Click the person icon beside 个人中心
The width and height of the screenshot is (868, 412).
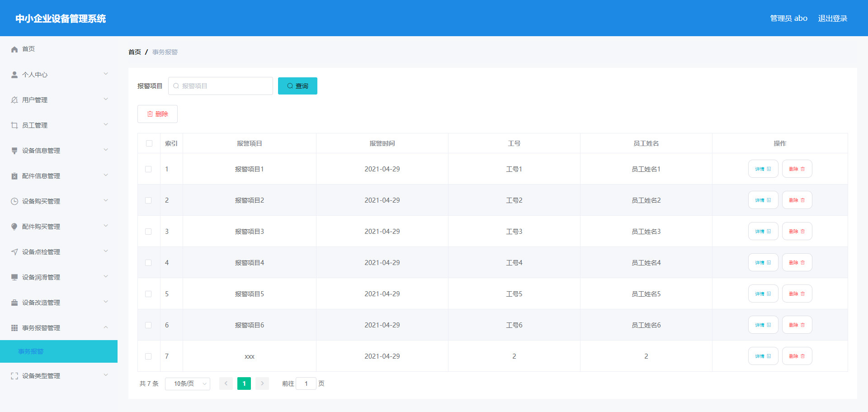coord(14,75)
